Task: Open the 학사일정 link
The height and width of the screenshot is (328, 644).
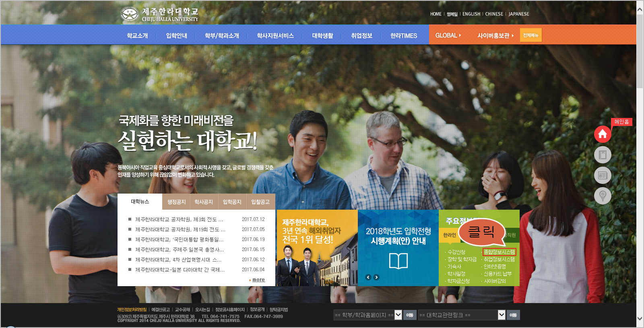Action: 456,274
